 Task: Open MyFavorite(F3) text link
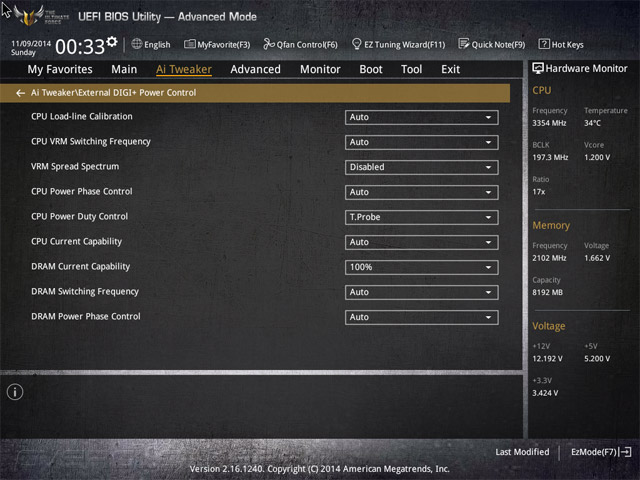pos(224,45)
